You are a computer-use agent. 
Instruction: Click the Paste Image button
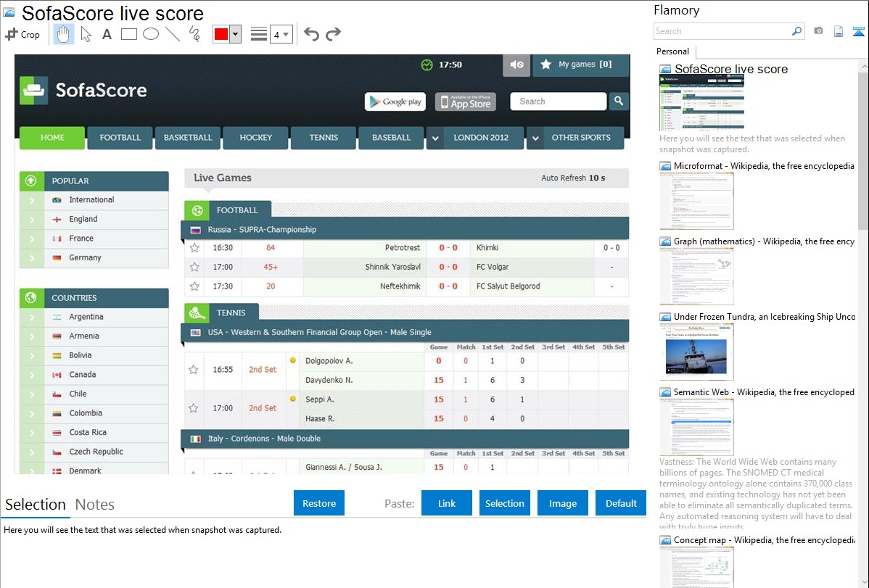coord(562,503)
